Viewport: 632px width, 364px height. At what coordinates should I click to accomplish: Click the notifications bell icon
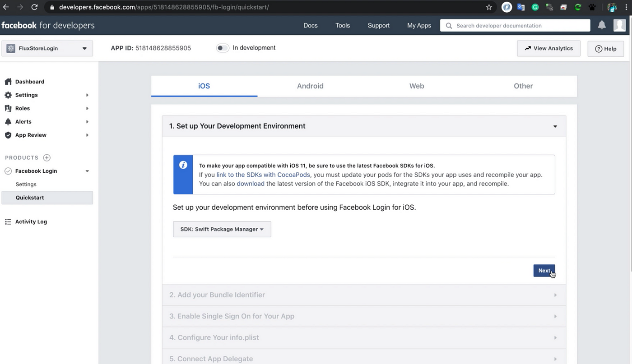click(602, 25)
